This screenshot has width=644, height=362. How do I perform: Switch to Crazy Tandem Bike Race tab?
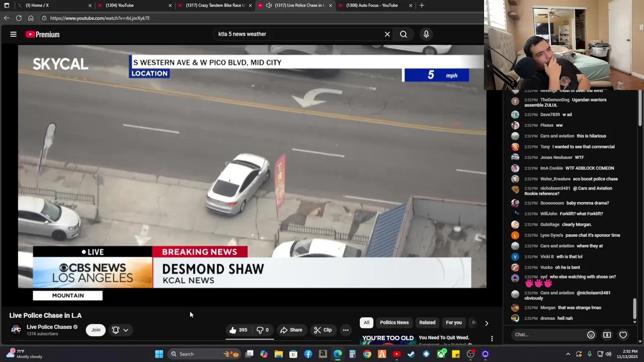215,6
